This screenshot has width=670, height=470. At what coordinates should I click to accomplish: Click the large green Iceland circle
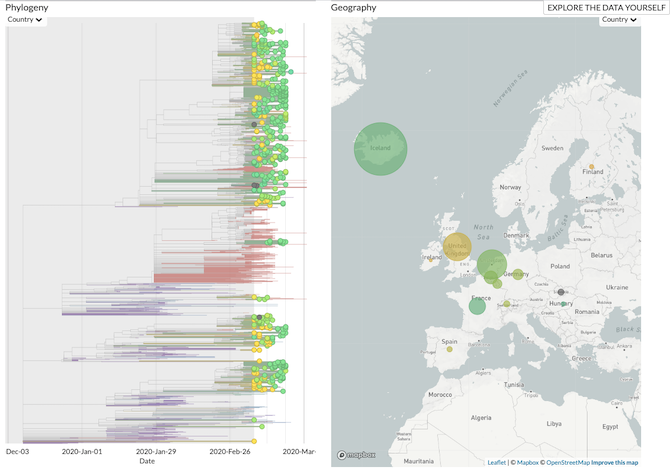click(380, 149)
